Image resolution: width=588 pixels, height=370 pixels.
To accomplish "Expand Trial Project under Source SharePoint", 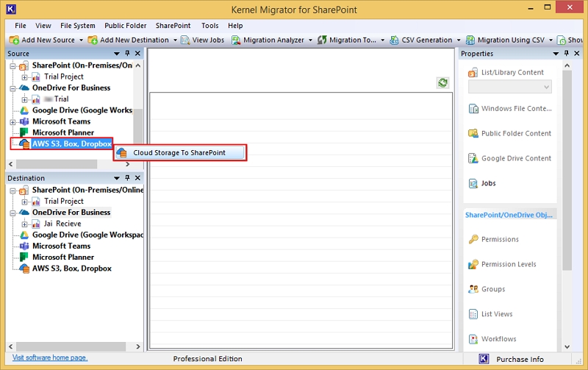I will coord(24,77).
